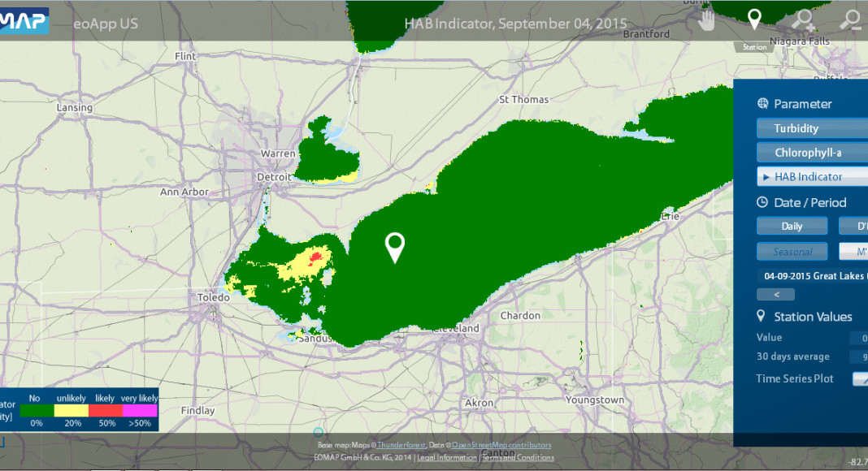
Task: Activate the Station pin tool
Action: [754, 19]
